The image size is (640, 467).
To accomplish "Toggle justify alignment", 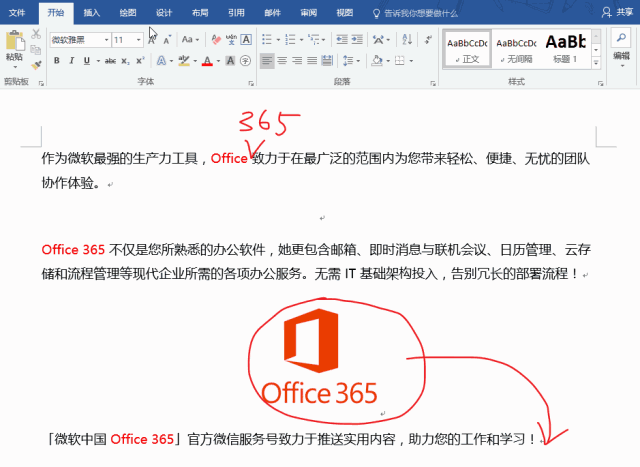I will tap(312, 61).
